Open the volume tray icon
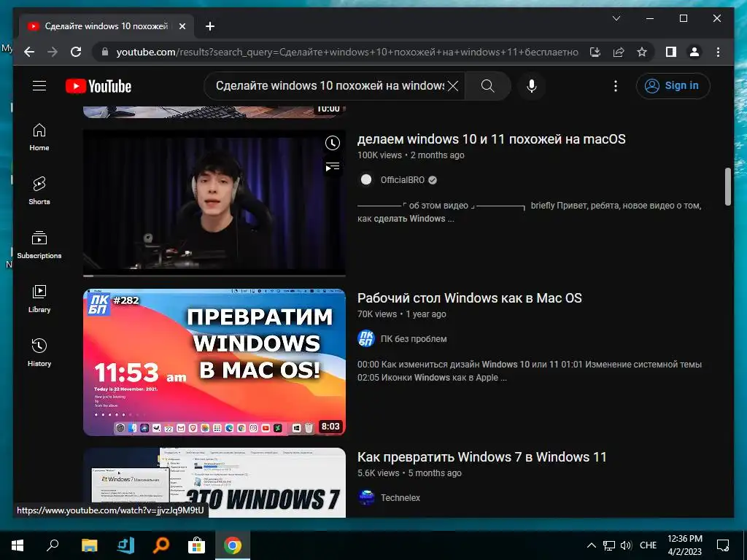Image resolution: width=747 pixels, height=560 pixels. point(626,545)
